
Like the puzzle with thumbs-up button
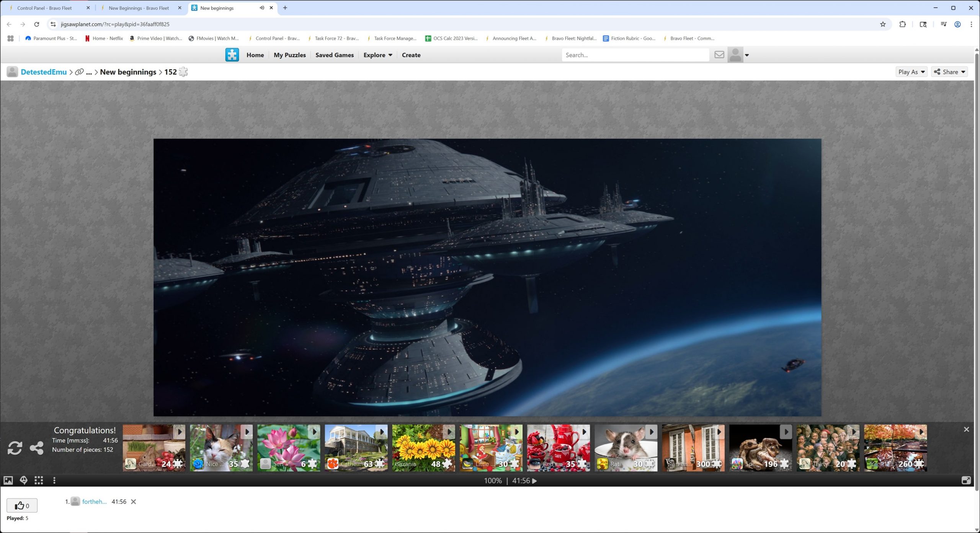click(x=22, y=505)
